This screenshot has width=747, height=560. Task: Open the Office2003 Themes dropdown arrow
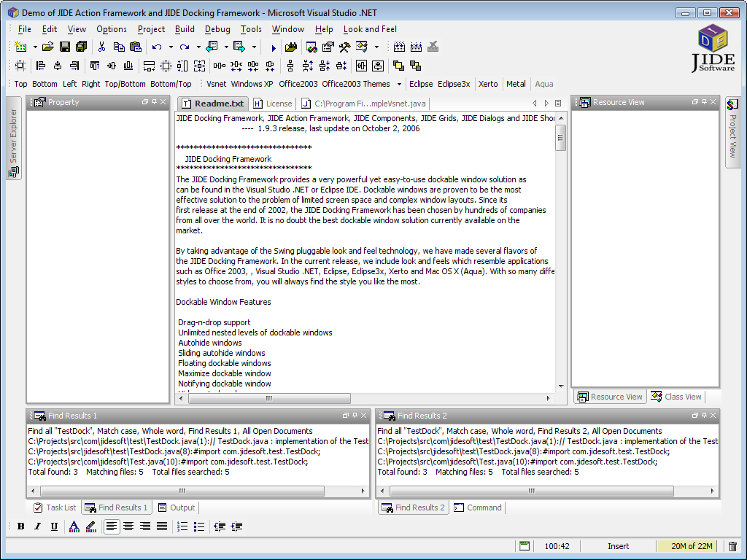click(399, 85)
